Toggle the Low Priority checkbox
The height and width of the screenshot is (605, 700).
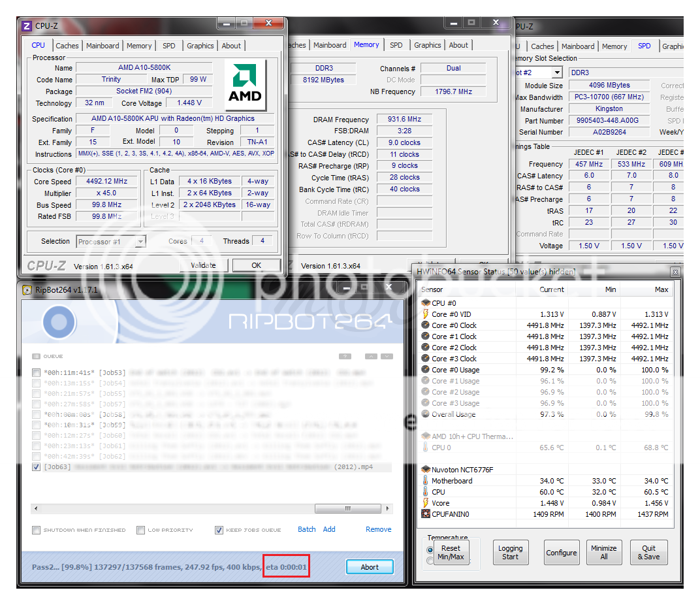click(x=140, y=530)
